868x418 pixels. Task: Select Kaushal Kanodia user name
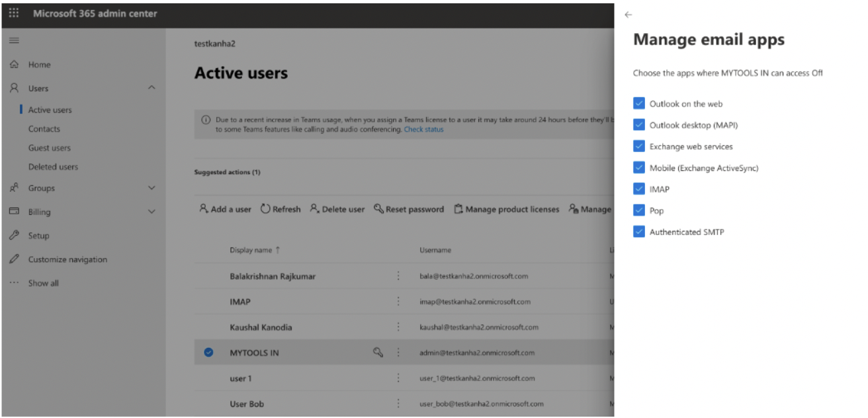pos(261,327)
